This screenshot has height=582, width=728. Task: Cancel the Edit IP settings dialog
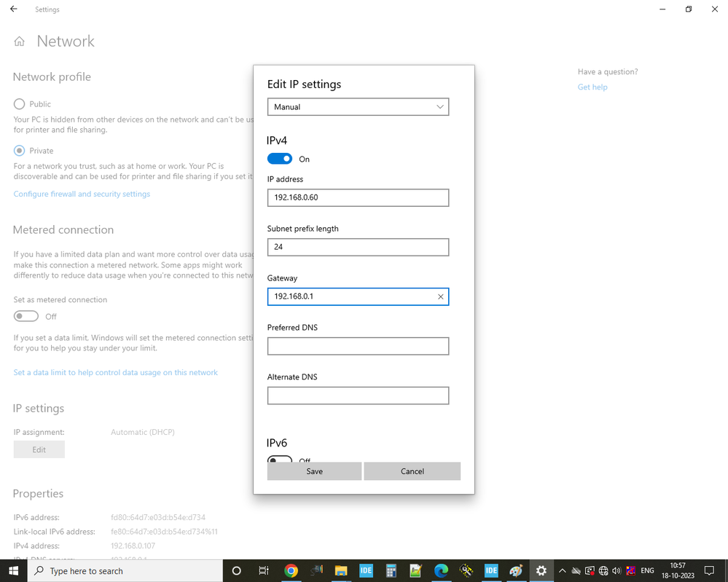coord(412,471)
